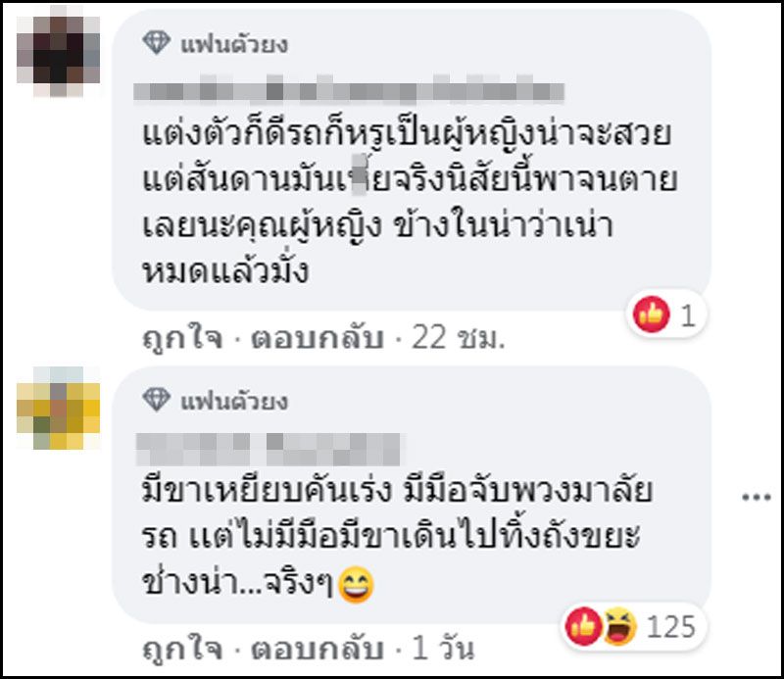Click the แฟนตัวยง label on the second comment
This screenshot has width=784, height=679.
[234, 402]
